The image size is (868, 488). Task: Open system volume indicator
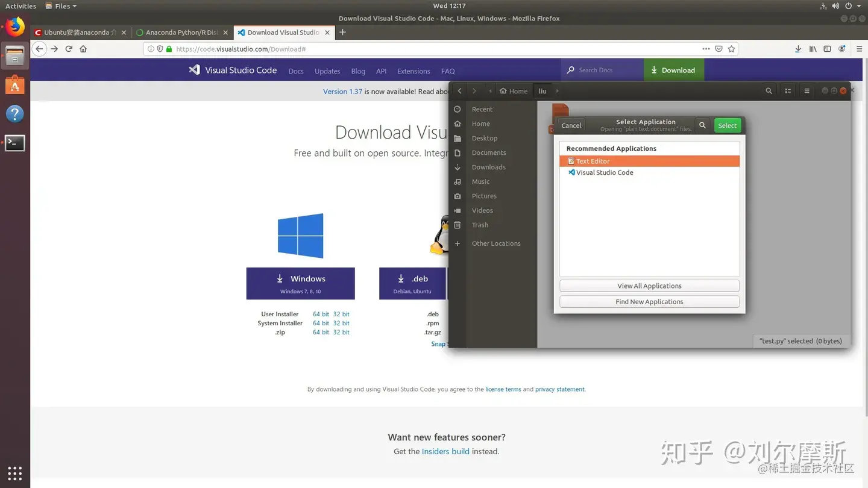[835, 6]
